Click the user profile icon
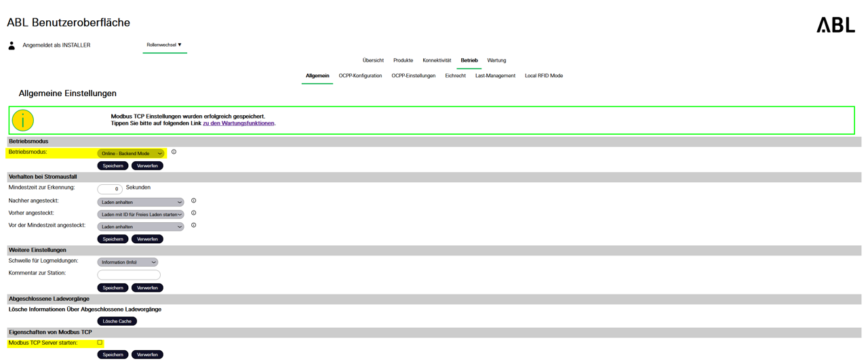 pos(12,45)
